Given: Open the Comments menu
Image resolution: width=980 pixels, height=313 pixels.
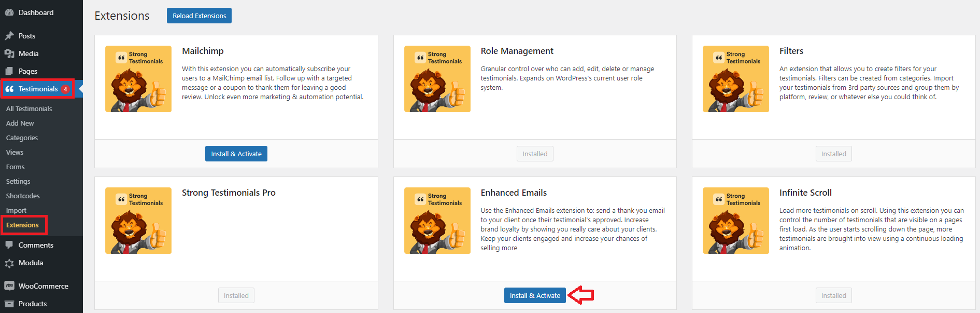Looking at the screenshot, I should (36, 245).
